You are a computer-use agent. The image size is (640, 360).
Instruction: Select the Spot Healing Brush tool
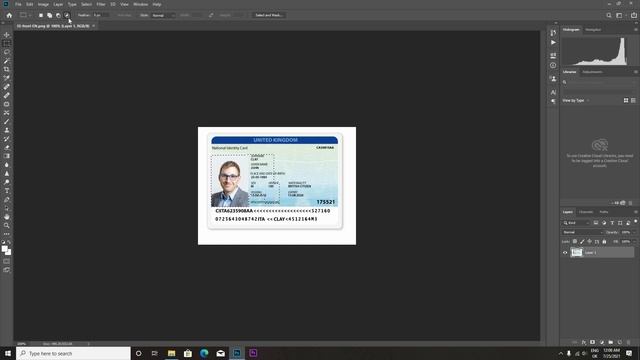point(7,87)
